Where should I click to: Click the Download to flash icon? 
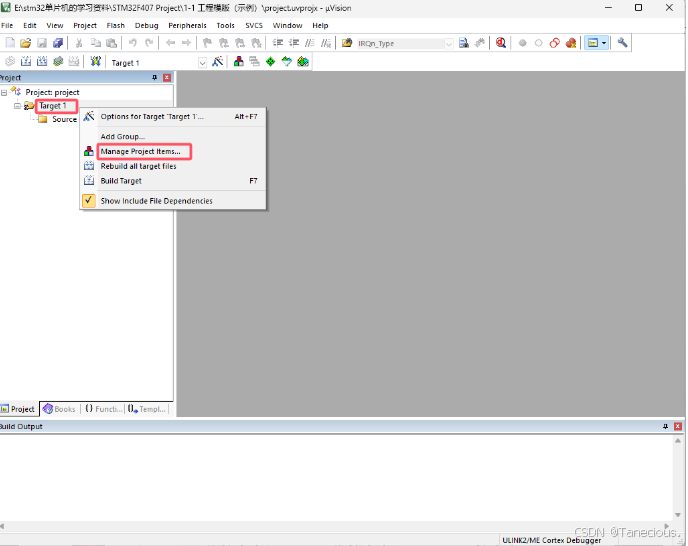(x=96, y=61)
